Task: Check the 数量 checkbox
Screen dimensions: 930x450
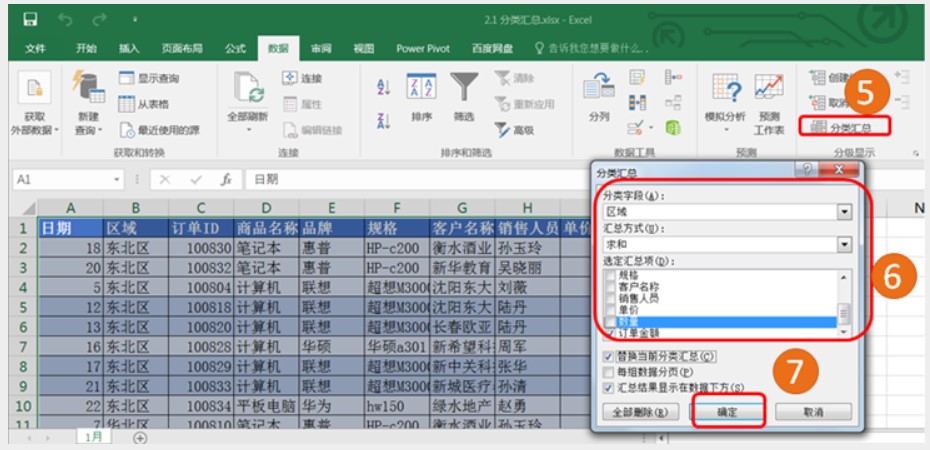Action: (610, 321)
